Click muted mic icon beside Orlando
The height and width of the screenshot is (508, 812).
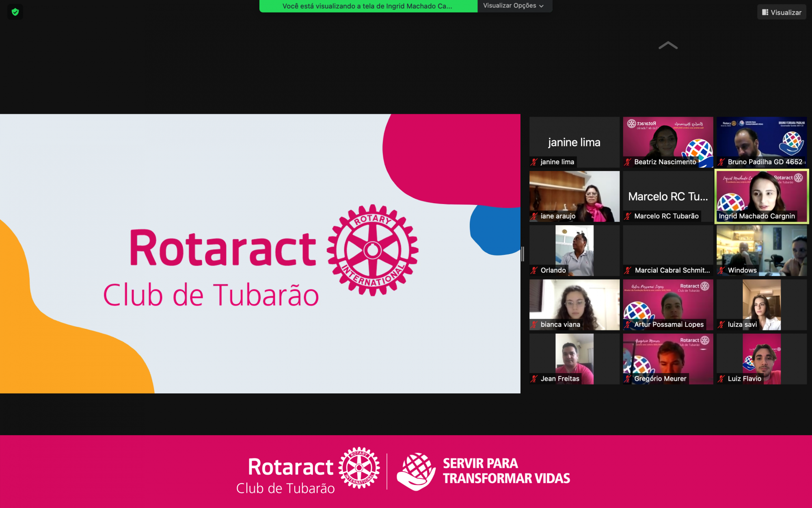click(x=534, y=270)
